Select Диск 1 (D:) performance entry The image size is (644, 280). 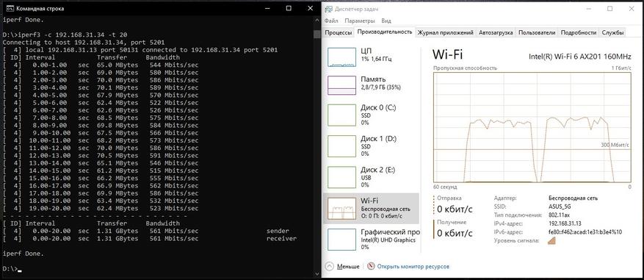tap(371, 146)
